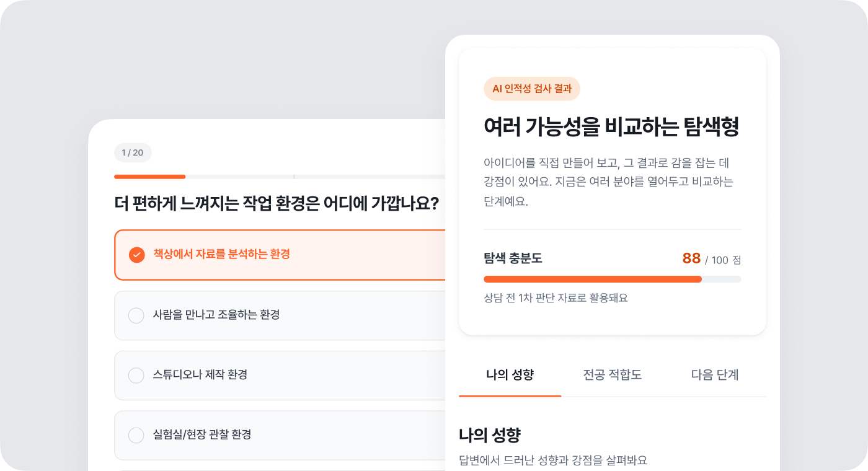
Task: Click the orange checkmark icon in selected answer
Action: click(136, 255)
